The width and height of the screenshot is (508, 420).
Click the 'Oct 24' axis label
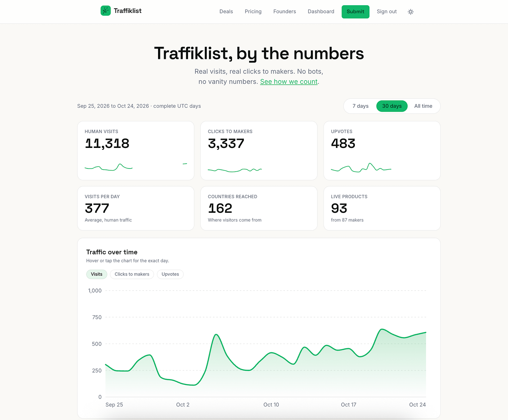[417, 405]
